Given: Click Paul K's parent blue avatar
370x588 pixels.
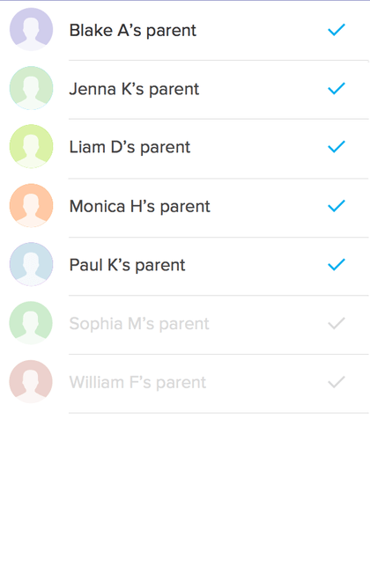Looking at the screenshot, I should point(31,264).
